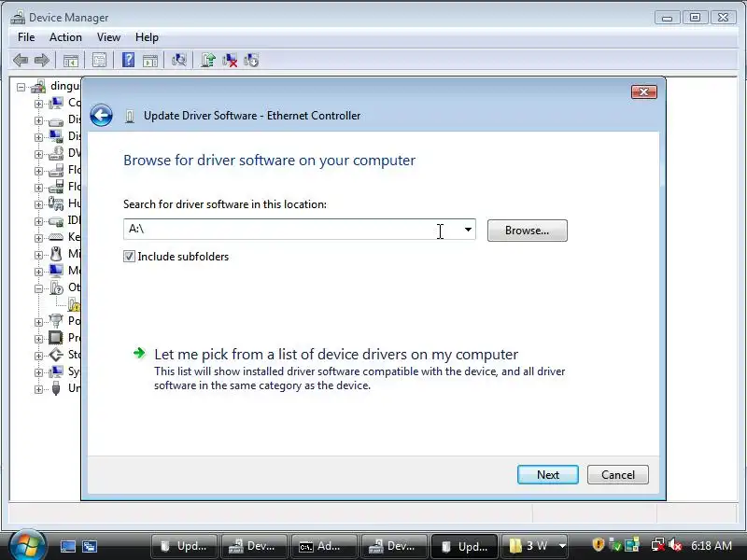Click the Disable device toolbar icon
Viewport: 747px width, 560px height.
[x=251, y=60]
